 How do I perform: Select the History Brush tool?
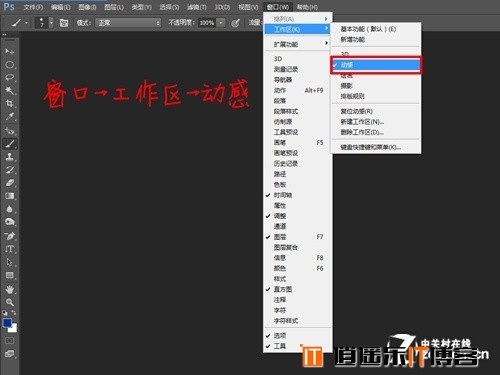[10, 170]
